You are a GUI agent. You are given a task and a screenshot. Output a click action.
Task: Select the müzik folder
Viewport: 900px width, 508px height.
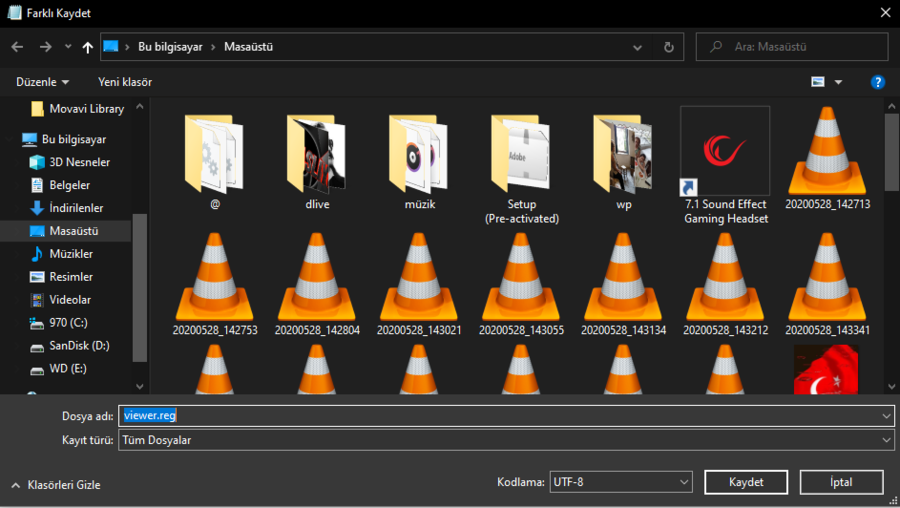[419, 161]
